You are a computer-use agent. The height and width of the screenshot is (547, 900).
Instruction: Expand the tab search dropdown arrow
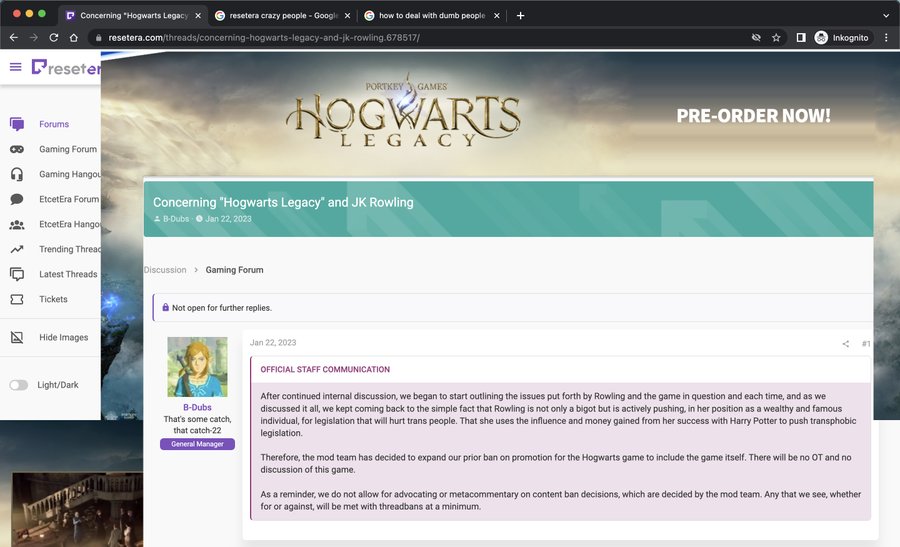click(886, 15)
